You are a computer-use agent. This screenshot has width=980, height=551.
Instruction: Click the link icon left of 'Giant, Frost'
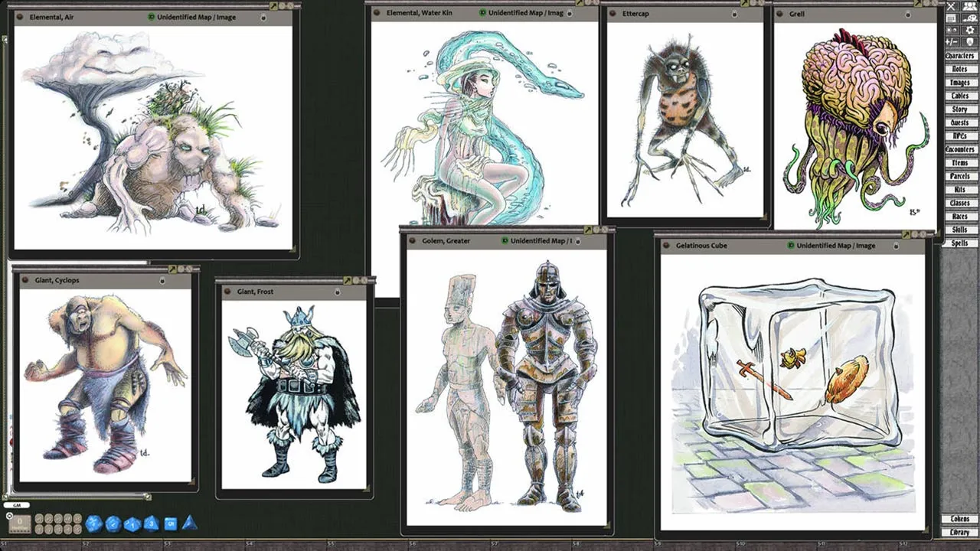[x=228, y=292]
